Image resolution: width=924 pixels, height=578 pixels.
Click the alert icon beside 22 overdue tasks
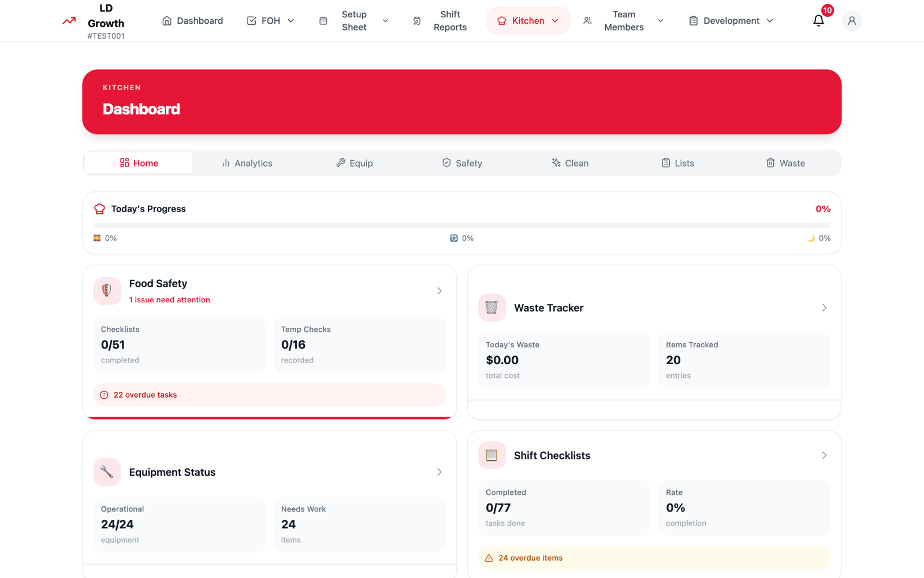pyautogui.click(x=104, y=395)
